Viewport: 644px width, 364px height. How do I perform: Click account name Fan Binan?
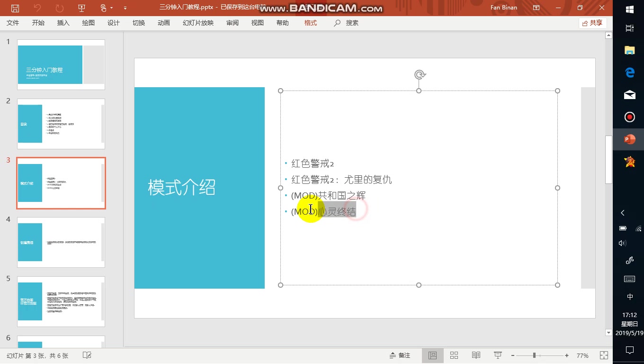[504, 8]
